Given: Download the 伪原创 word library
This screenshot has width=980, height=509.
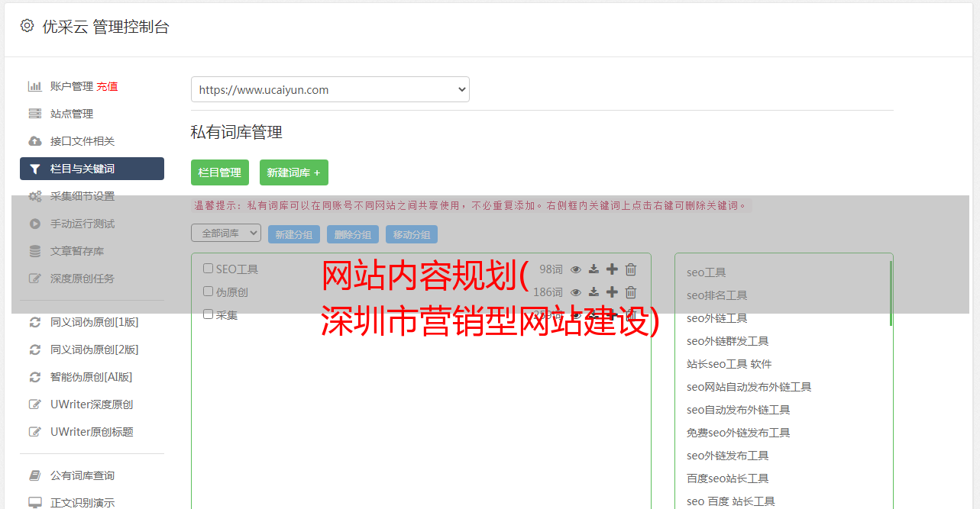Looking at the screenshot, I should [x=593, y=292].
